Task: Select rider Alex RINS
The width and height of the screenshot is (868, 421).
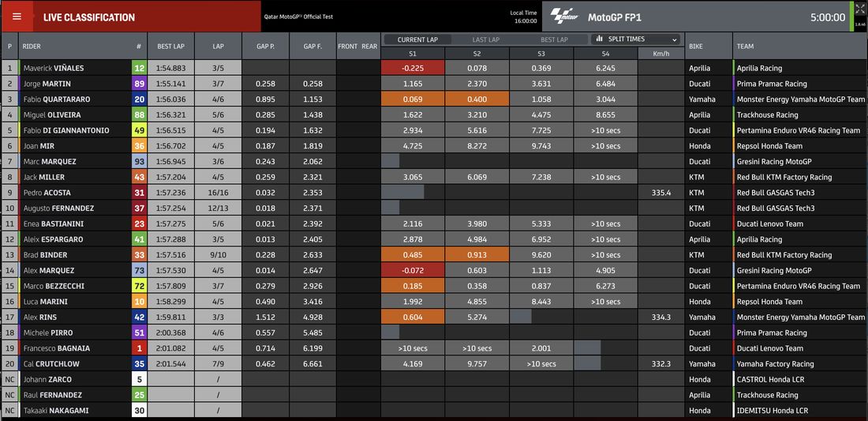Action: [40, 318]
